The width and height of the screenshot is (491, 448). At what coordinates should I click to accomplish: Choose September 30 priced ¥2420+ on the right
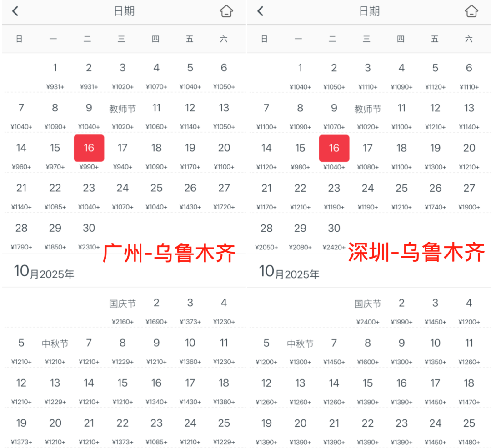(x=334, y=229)
